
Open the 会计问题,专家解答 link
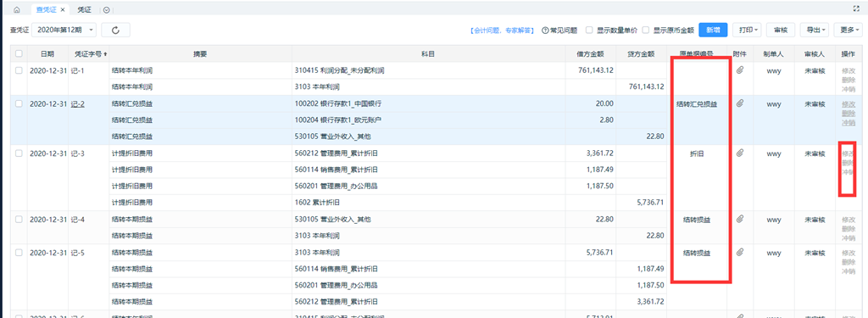click(502, 31)
